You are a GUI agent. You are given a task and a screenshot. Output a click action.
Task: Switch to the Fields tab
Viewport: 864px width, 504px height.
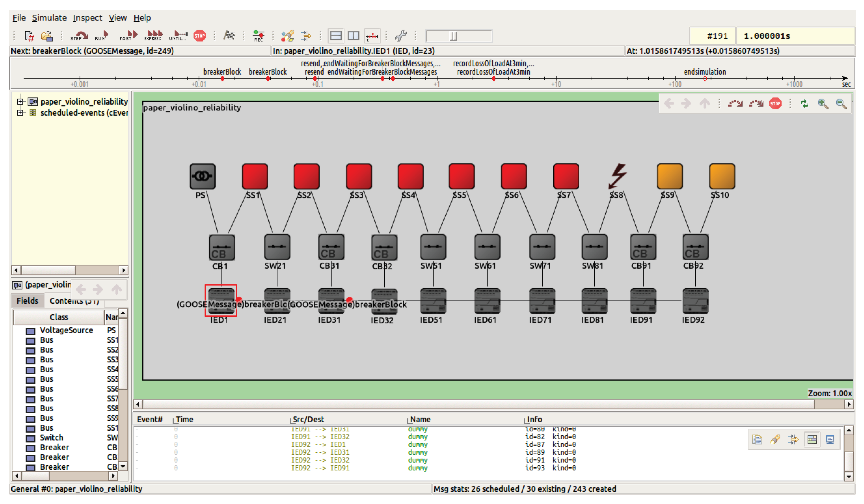point(27,301)
